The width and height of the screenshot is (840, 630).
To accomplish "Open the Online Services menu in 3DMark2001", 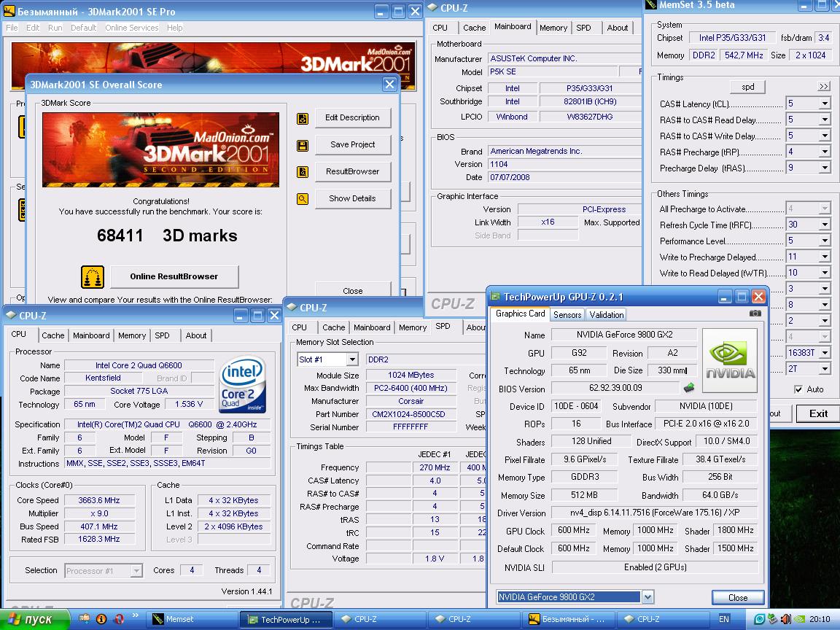I will 132,28.
